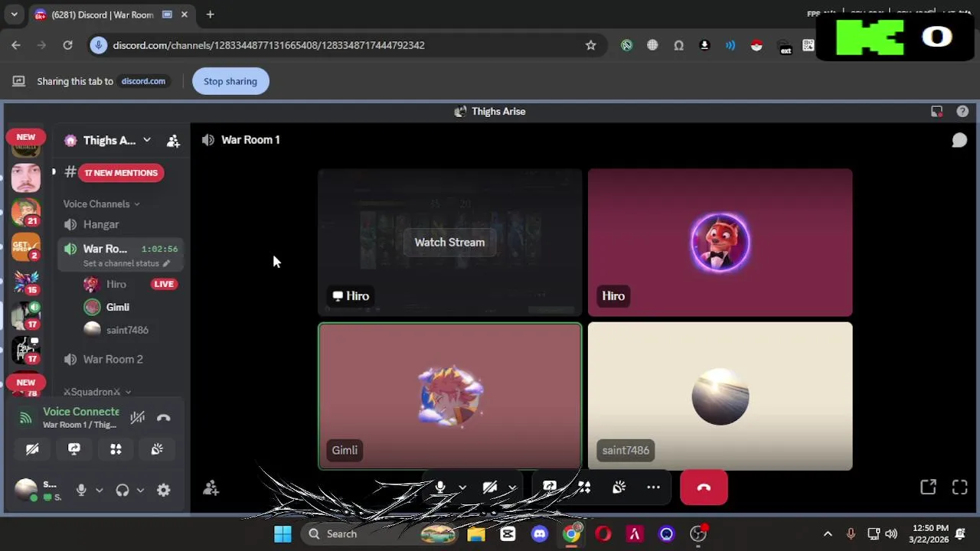Select Gimli's video tile
Viewport: 980px width, 551px height.
click(x=450, y=396)
